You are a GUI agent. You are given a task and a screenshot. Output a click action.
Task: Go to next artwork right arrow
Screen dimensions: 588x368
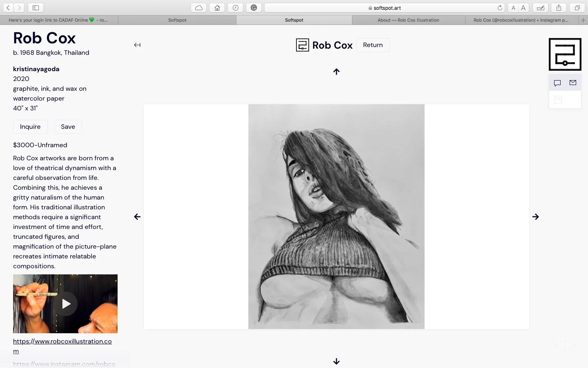click(536, 217)
